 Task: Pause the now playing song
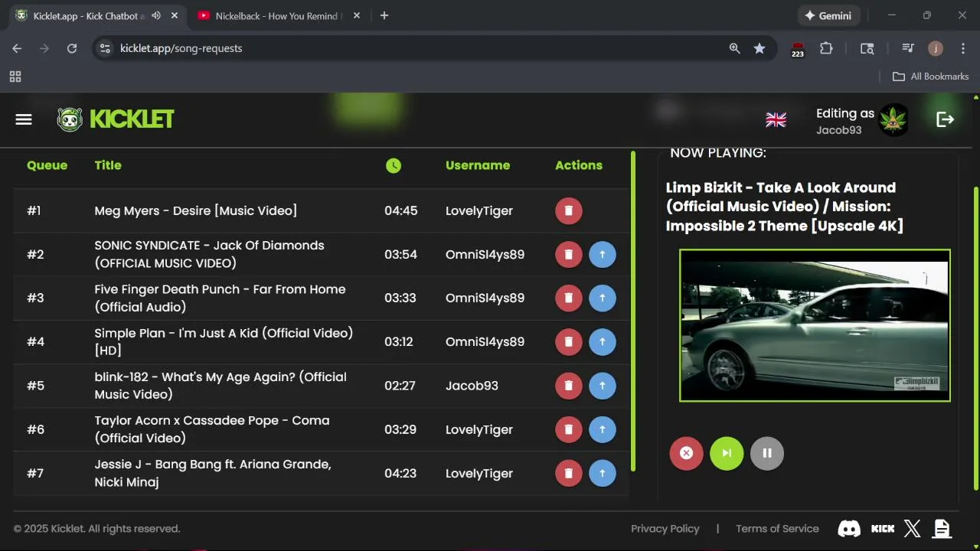click(x=767, y=453)
